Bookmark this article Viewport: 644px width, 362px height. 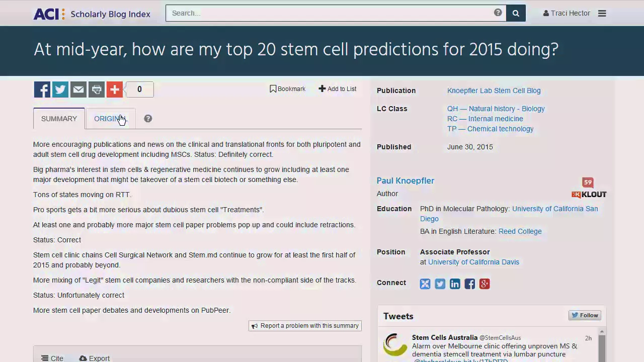coord(287,89)
